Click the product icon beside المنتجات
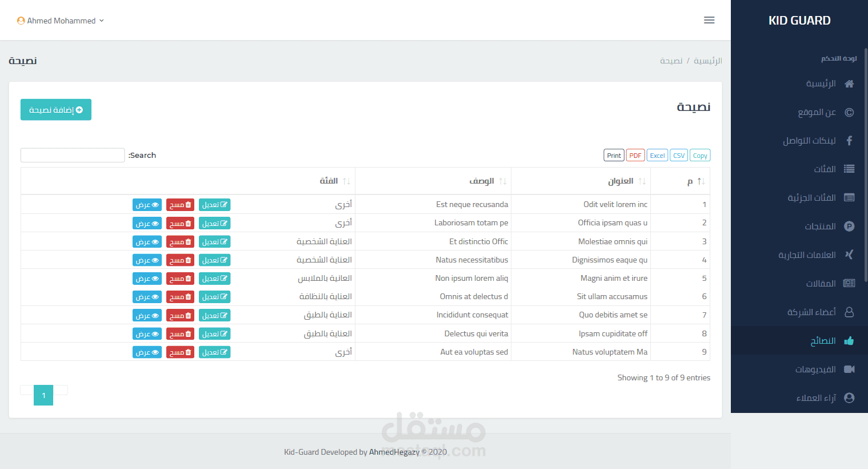 849,226
